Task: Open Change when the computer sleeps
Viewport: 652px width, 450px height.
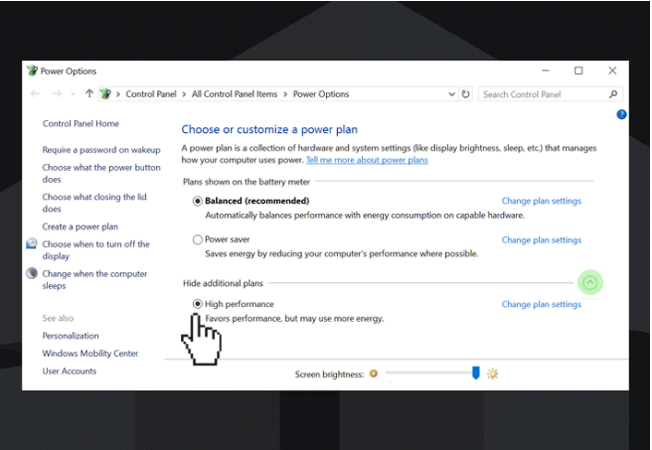Action: click(x=94, y=279)
